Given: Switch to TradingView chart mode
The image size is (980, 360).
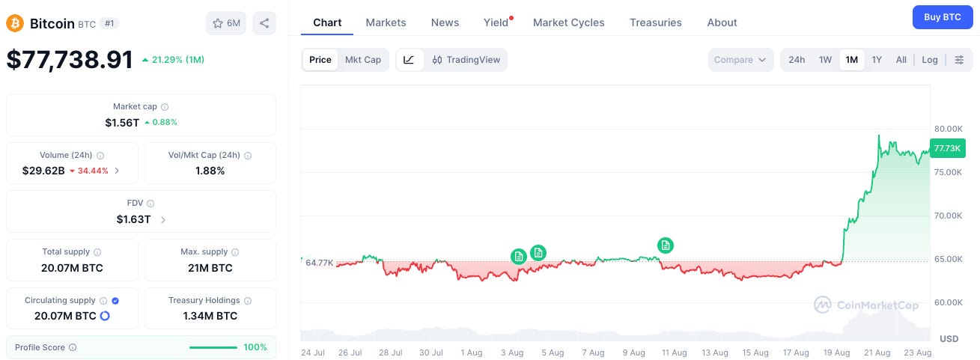Looking at the screenshot, I should pyautogui.click(x=466, y=60).
